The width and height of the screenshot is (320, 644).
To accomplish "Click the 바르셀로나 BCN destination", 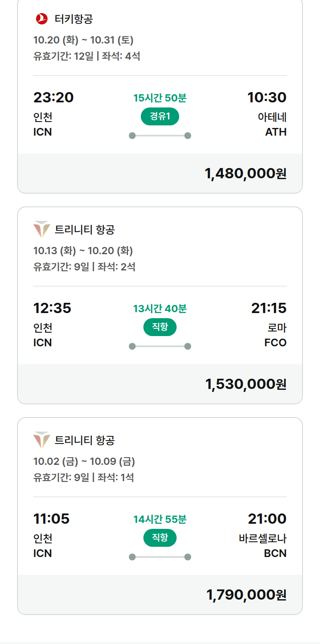I will (263, 546).
